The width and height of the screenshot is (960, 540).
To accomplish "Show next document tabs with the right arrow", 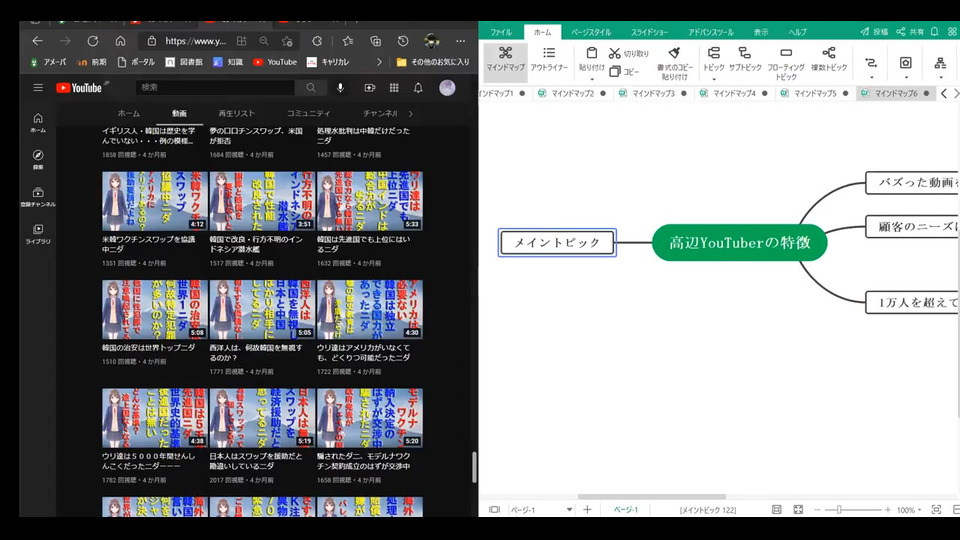I will [956, 94].
